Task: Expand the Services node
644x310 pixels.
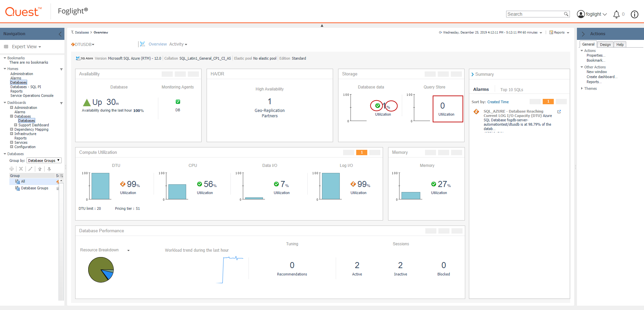Action: pyautogui.click(x=11, y=142)
